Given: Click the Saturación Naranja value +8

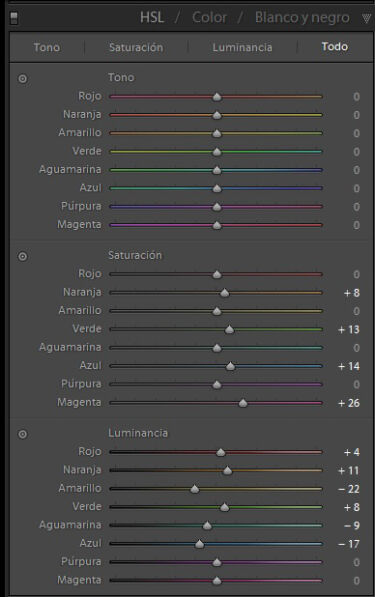Looking at the screenshot, I should (351, 293).
